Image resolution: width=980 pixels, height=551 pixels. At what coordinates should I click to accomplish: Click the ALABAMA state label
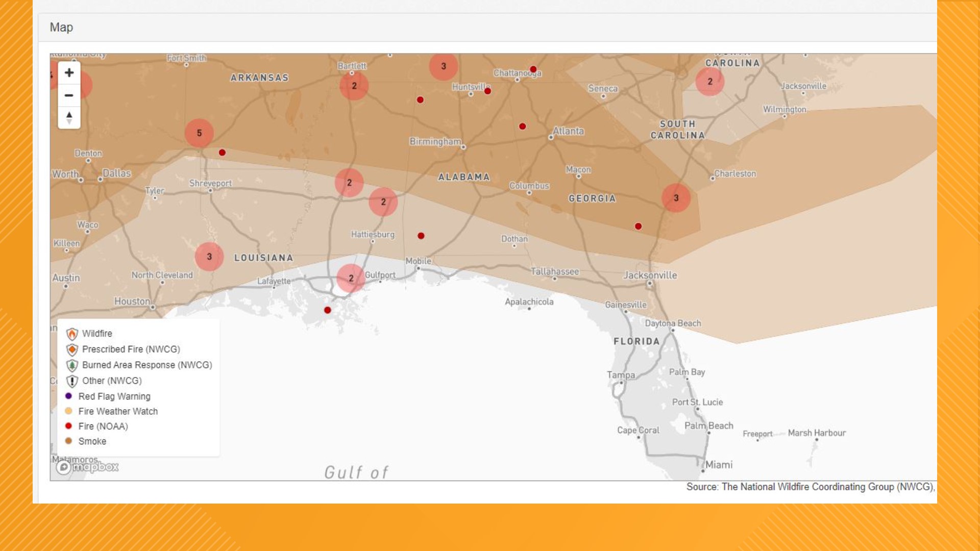click(x=464, y=177)
